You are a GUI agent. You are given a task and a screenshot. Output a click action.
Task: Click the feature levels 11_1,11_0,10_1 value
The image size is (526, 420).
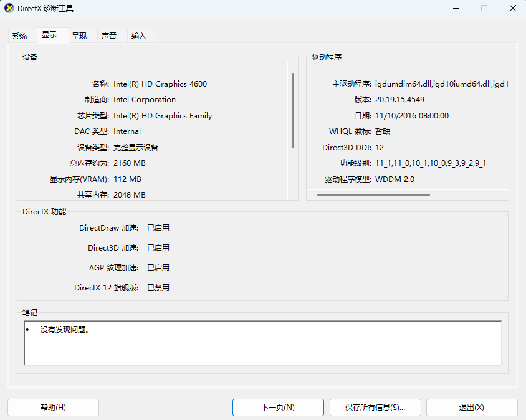[x=431, y=163]
